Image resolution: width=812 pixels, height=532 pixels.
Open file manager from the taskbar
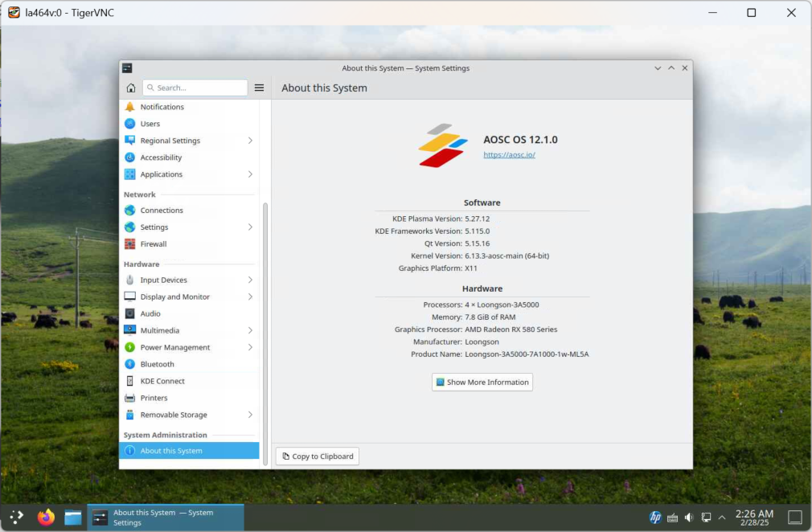(x=73, y=518)
